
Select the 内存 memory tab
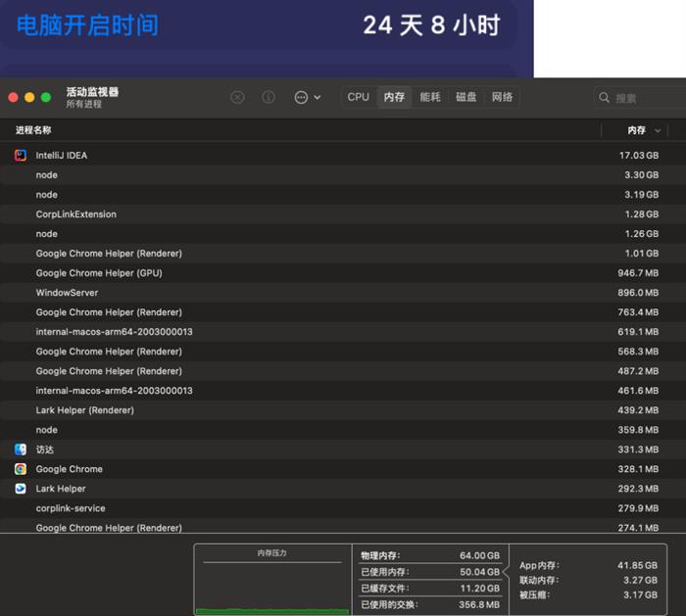[394, 97]
